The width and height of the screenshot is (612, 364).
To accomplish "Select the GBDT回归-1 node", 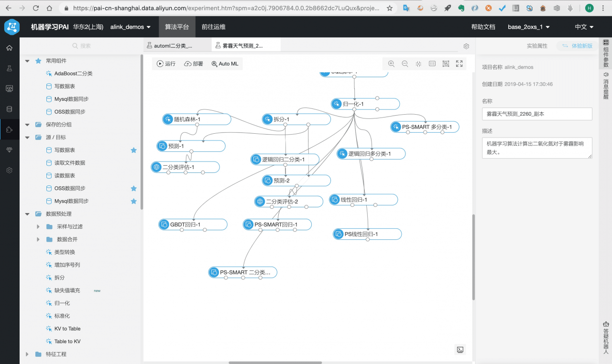I will pyautogui.click(x=193, y=225).
